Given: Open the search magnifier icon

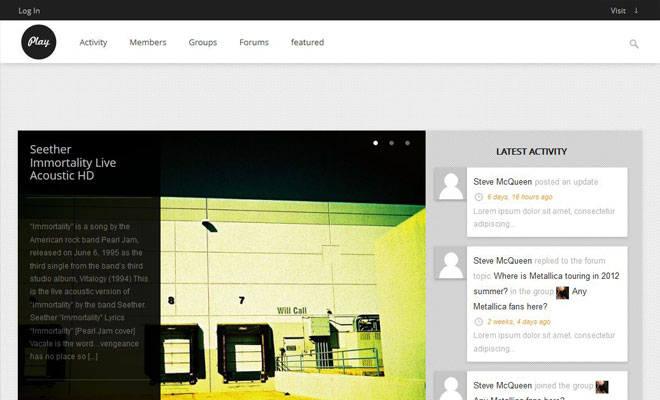Looking at the screenshot, I should [634, 44].
